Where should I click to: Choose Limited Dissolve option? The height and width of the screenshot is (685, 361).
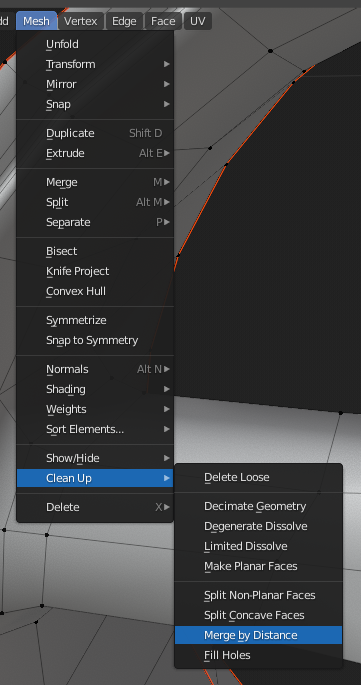pos(258,546)
